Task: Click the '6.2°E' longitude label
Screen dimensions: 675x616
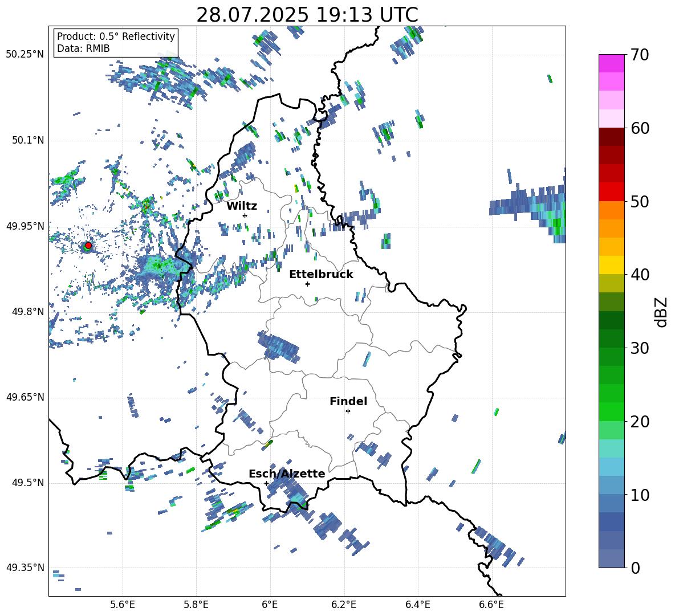Action: (x=344, y=605)
